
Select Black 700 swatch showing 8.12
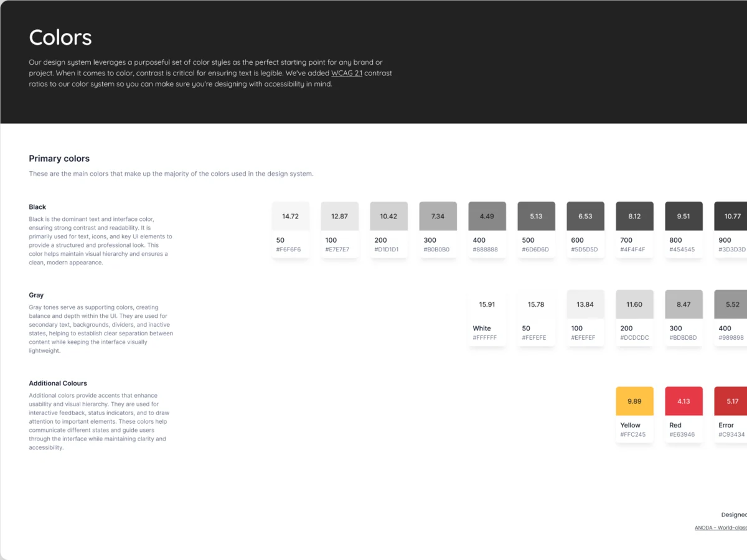tap(635, 217)
